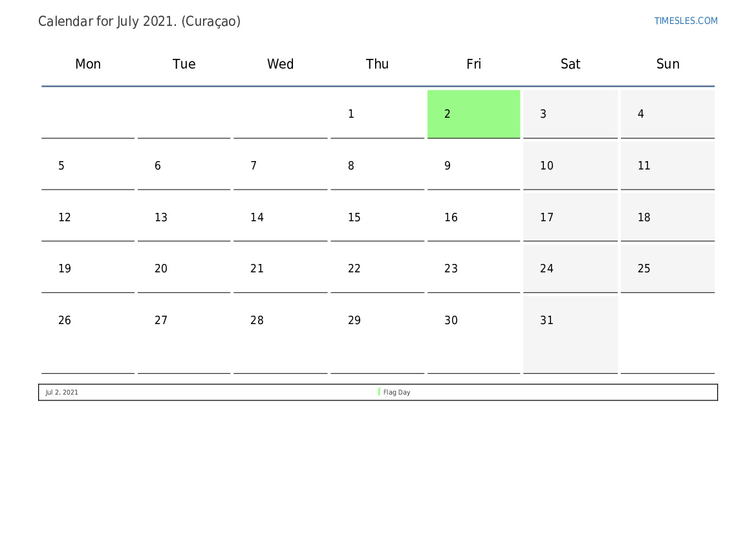Click day 16 in the calendar

coord(473,217)
